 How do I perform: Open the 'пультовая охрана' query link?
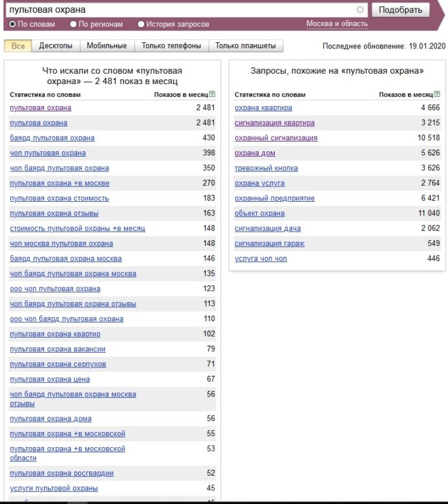pos(41,107)
